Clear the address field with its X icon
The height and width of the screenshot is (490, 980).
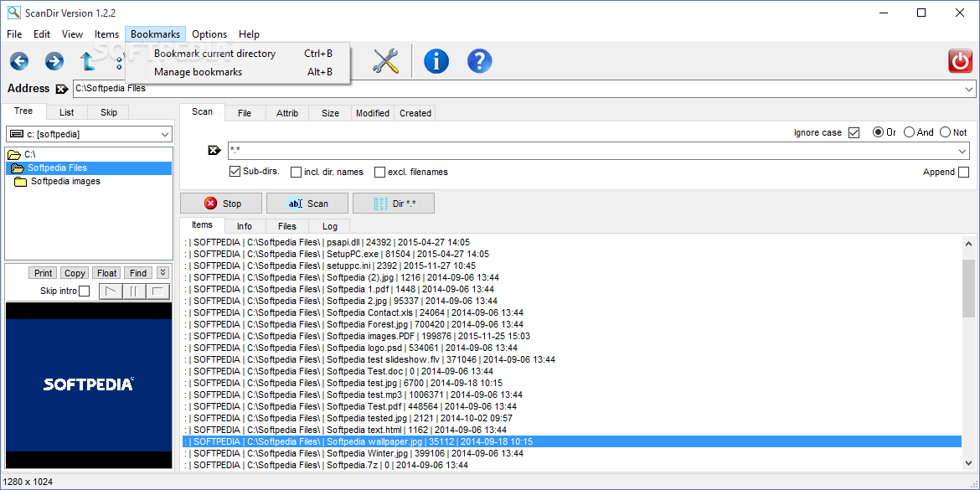click(62, 89)
